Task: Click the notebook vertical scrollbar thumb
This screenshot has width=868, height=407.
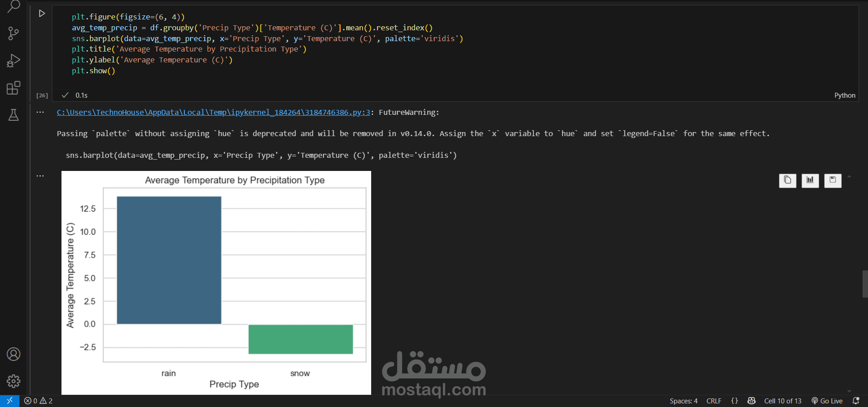Action: tap(865, 284)
